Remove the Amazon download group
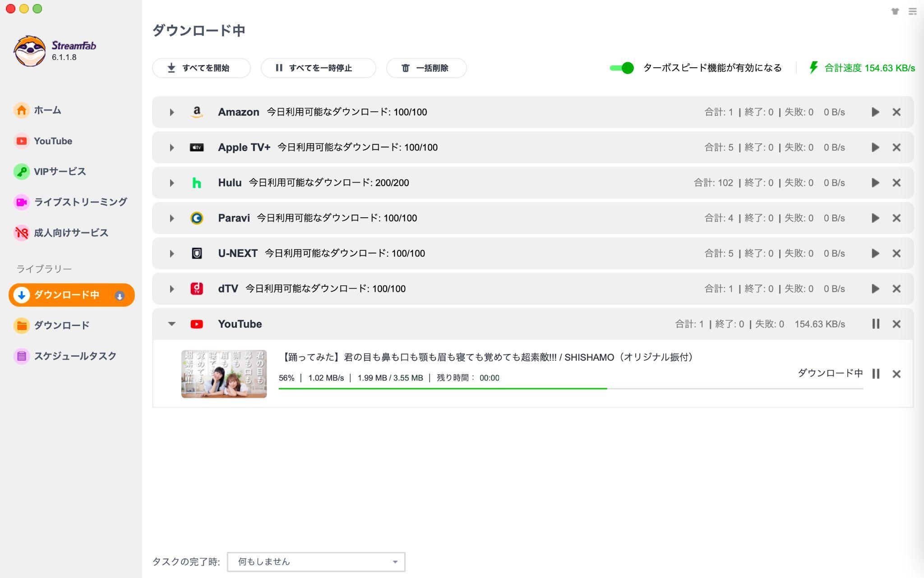The width and height of the screenshot is (924, 578). 896,112
